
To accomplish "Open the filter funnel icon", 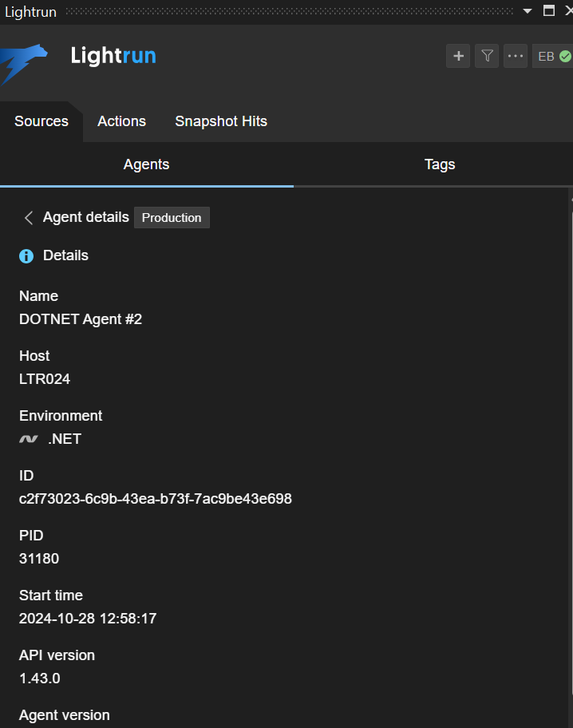I will click(x=487, y=56).
